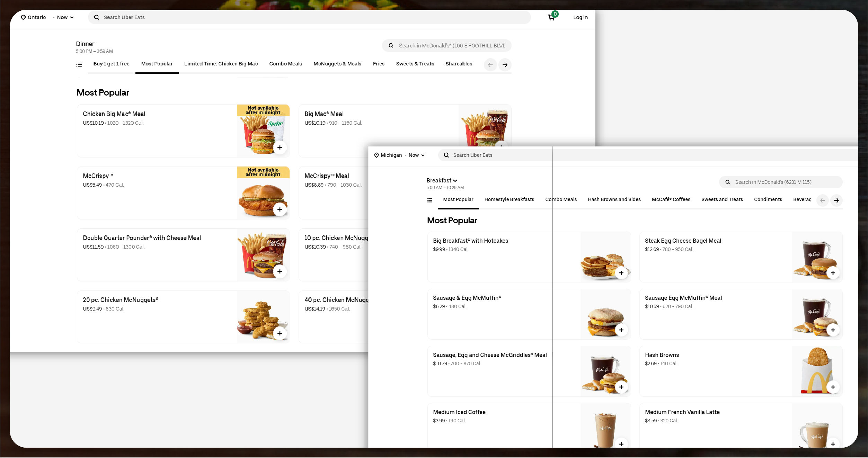Image resolution: width=868 pixels, height=458 pixels.
Task: Add 20 pc. Chicken McNuggets with plus
Action: pyautogui.click(x=280, y=333)
